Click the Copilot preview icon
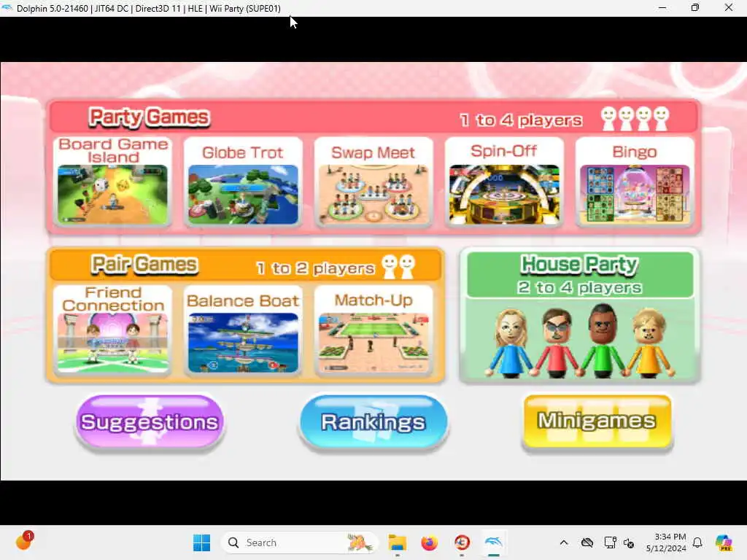 pos(724,542)
